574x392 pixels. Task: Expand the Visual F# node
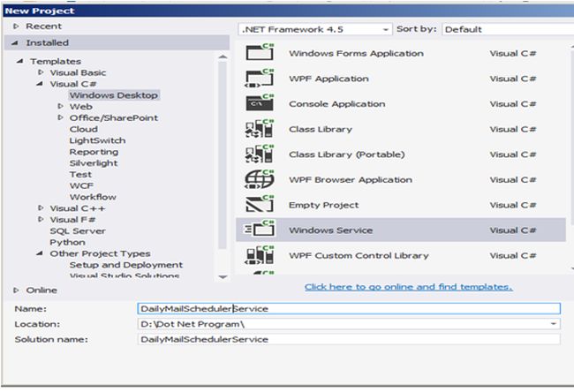[41, 219]
